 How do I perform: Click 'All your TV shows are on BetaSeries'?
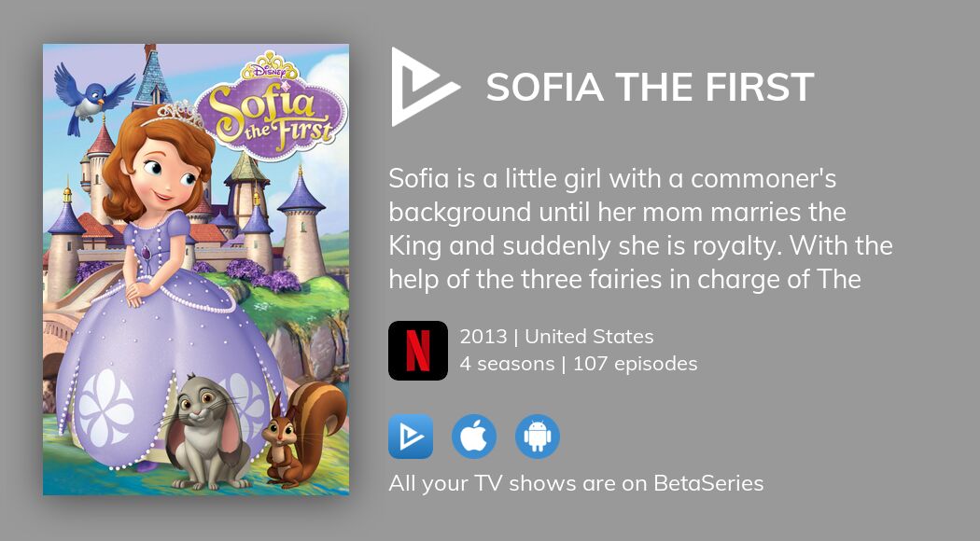(x=576, y=483)
